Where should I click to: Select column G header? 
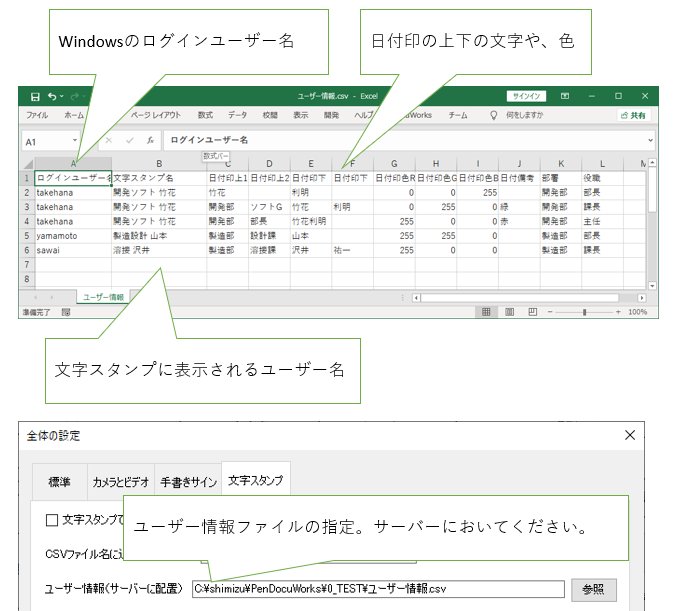pos(394,164)
